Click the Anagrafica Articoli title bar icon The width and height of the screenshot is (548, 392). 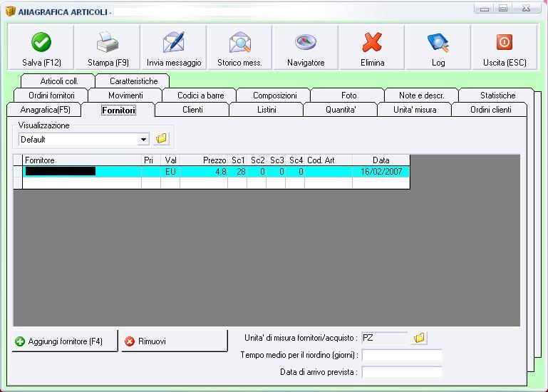11,11
